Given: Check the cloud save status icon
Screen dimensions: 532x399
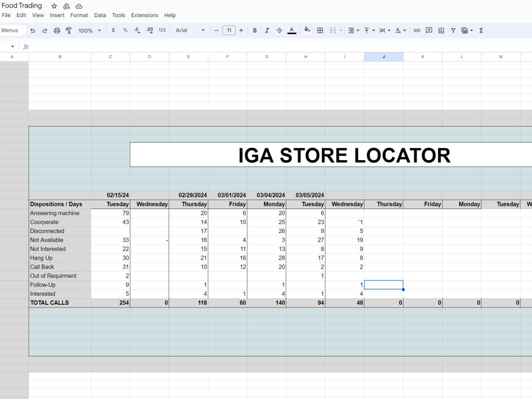Looking at the screenshot, I should (79, 6).
